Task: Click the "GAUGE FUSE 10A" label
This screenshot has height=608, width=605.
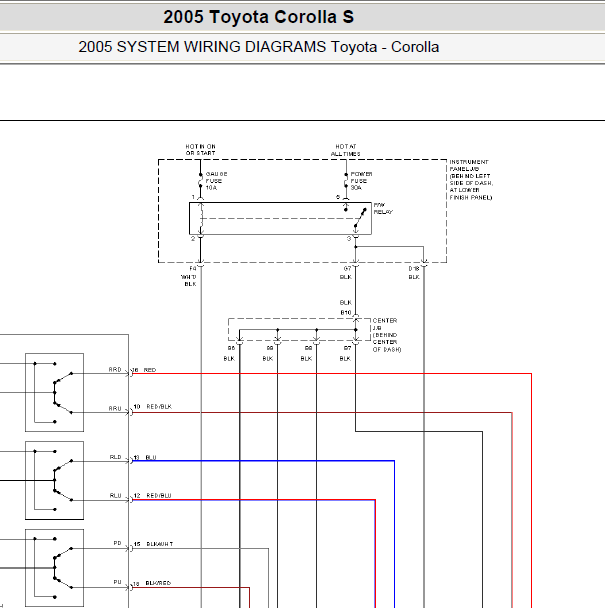Action: 216,181
